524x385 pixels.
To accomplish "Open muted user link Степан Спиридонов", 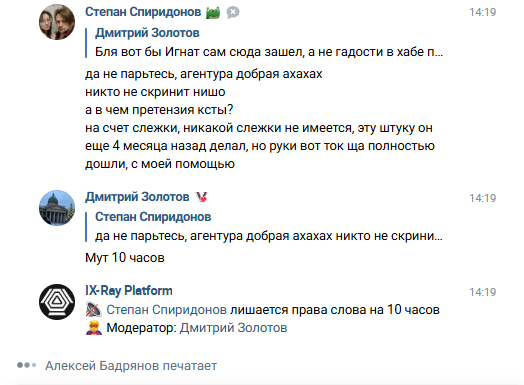I will coord(166,310).
